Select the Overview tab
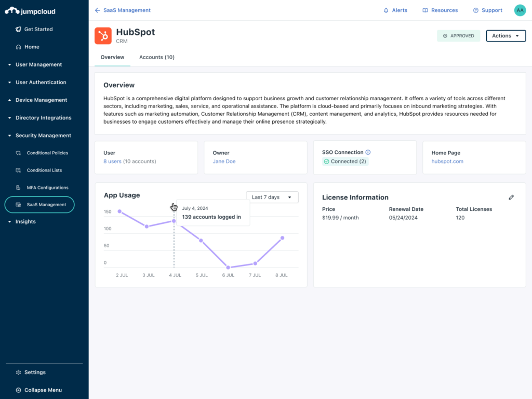Image resolution: width=532 pixels, height=399 pixels. (112, 57)
